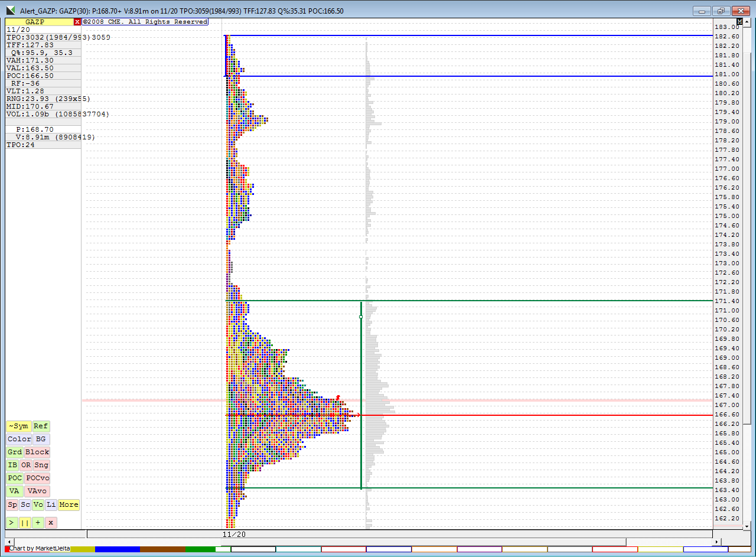Toggle the POC line display
Viewport: 756px width, 557px height.
coord(15,478)
